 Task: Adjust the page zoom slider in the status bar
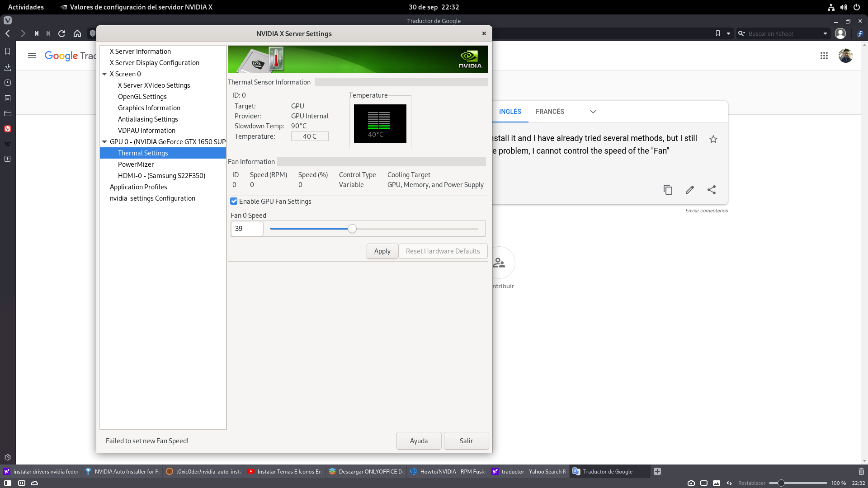781,483
